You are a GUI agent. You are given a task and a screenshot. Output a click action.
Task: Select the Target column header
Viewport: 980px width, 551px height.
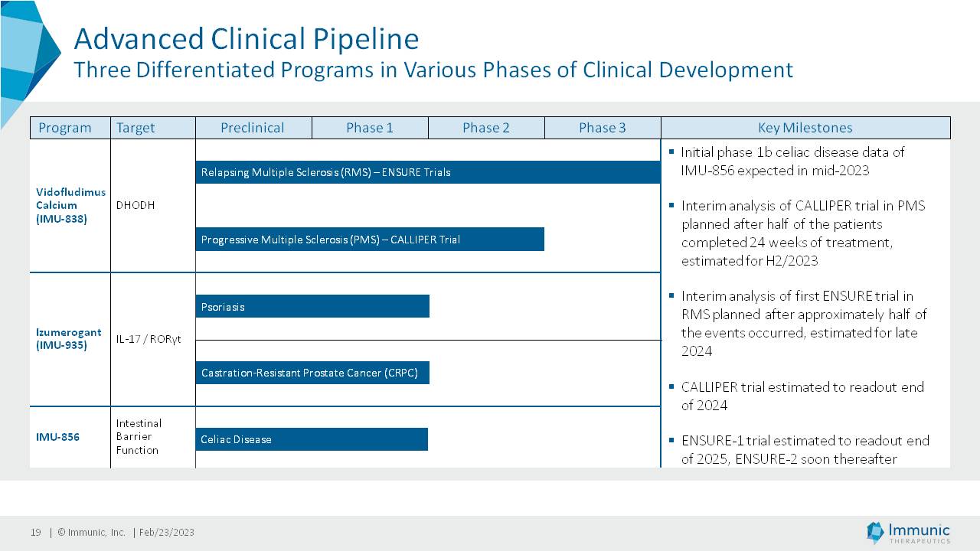pyautogui.click(x=136, y=128)
